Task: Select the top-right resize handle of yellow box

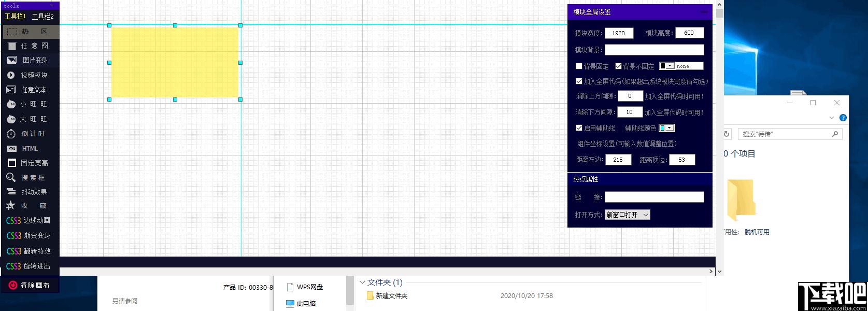Action: 240,25
